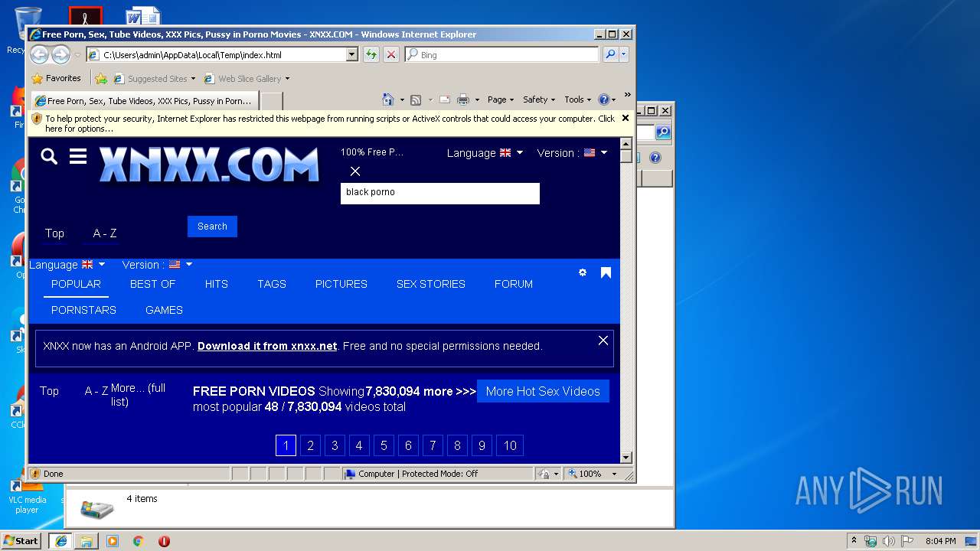Show hidden tray icons arrow
The image size is (980, 551).
click(x=854, y=541)
